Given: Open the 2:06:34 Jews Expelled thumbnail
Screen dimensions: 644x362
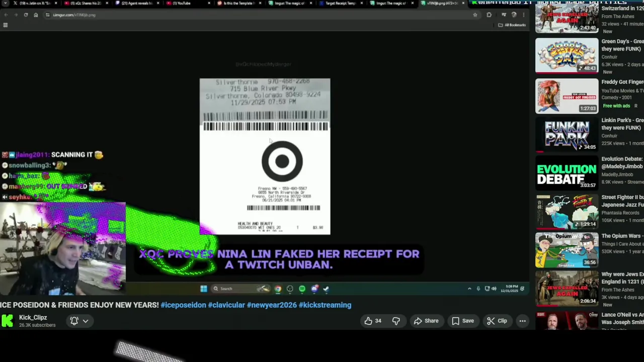Looking at the screenshot, I should point(567,289).
